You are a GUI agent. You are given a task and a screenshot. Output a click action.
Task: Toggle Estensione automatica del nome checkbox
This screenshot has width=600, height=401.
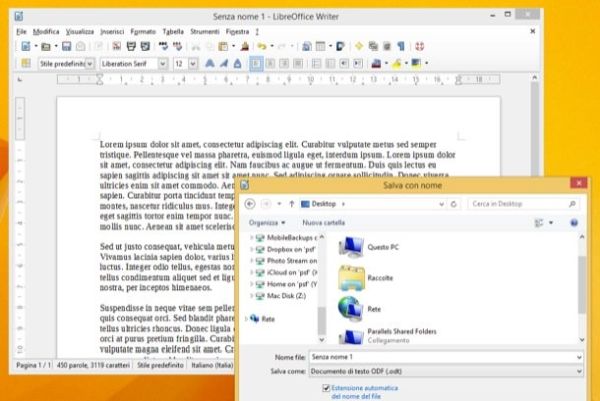click(x=326, y=388)
